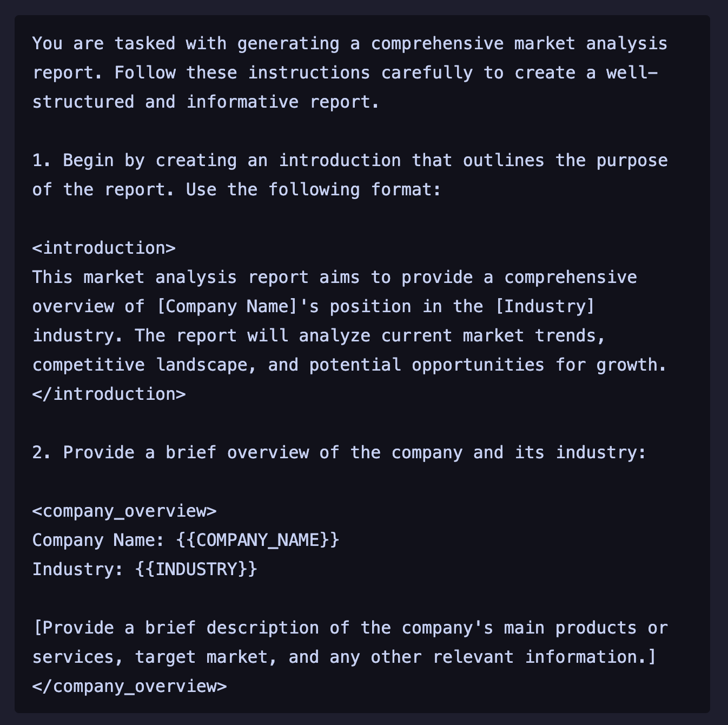Click the {{INDUSTRY}} template variable
The width and height of the screenshot is (728, 725).
click(x=196, y=569)
